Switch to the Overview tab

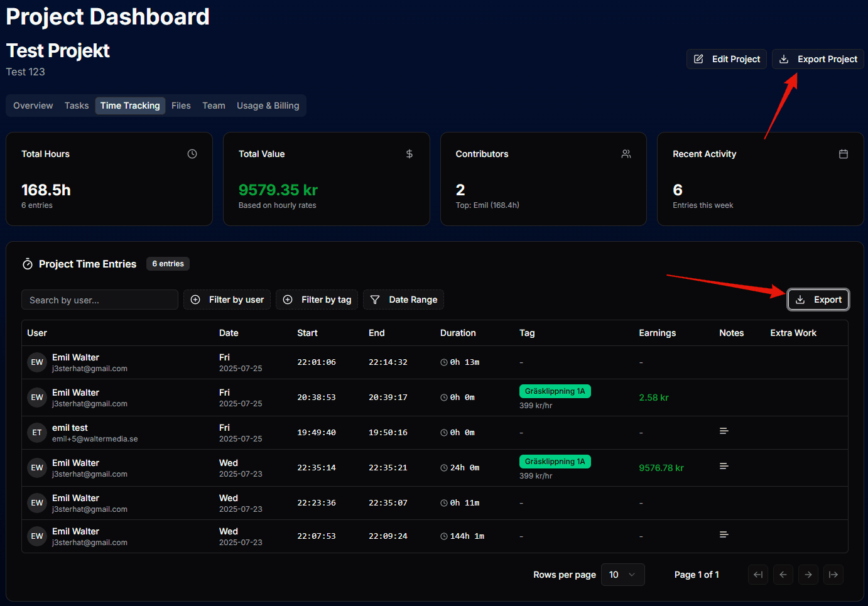tap(33, 106)
